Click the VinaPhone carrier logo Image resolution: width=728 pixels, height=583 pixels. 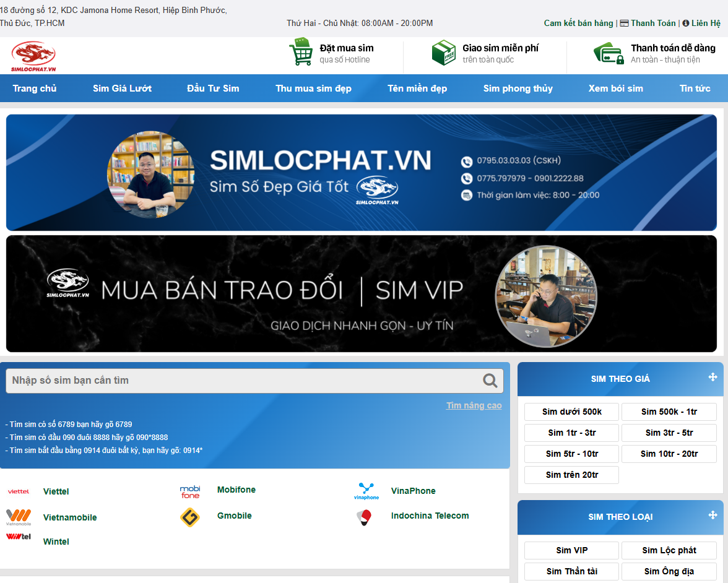[x=366, y=491]
